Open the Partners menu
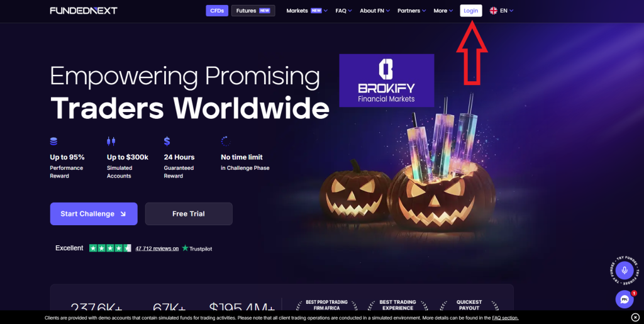Viewport: 644px width, 324px height. [x=411, y=11]
